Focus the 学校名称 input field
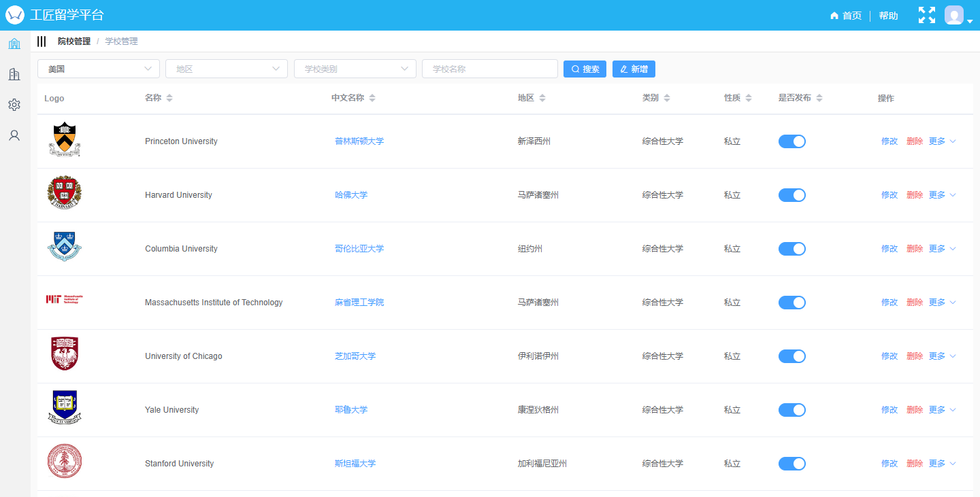 (x=489, y=69)
